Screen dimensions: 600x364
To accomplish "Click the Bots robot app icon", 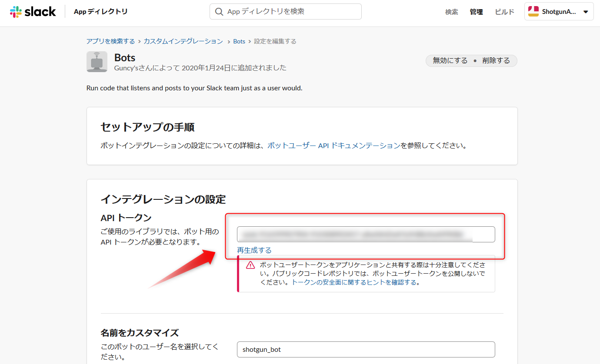I will pyautogui.click(x=97, y=62).
